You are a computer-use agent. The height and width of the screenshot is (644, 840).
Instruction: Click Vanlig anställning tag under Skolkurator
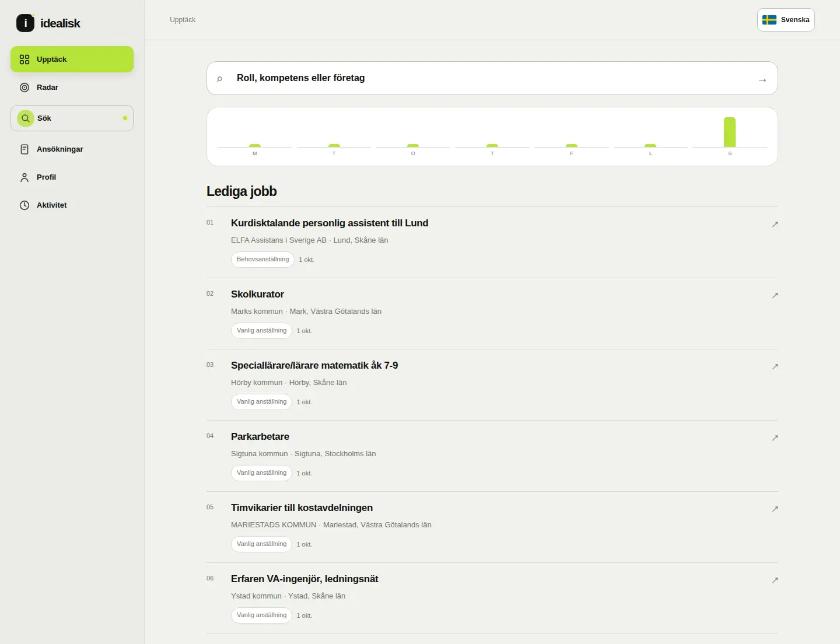(x=261, y=331)
